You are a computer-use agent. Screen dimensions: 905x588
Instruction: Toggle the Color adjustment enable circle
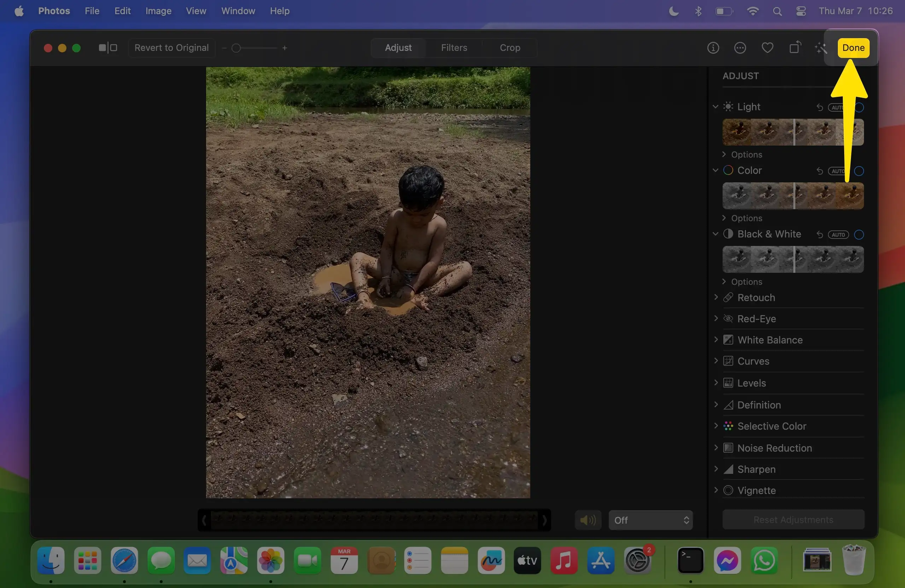(x=859, y=171)
